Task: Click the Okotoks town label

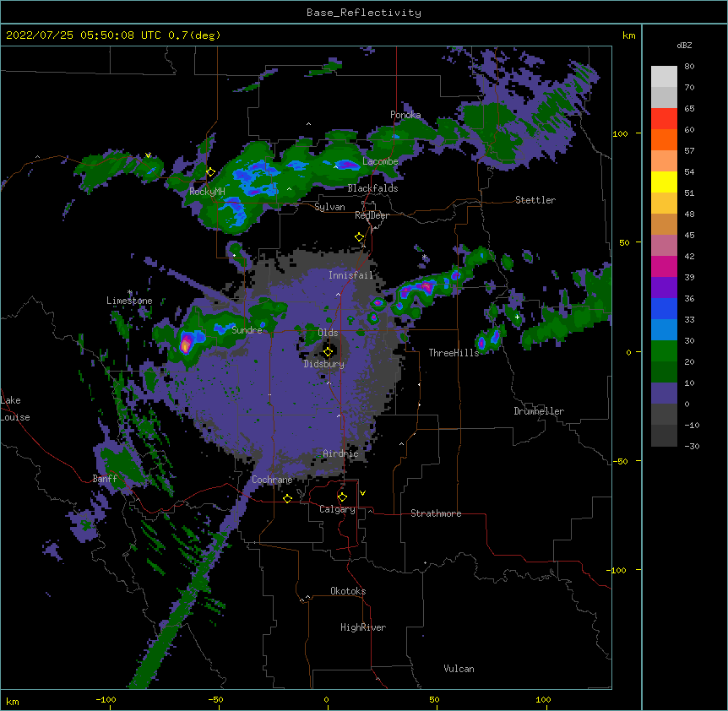Action: tap(348, 591)
